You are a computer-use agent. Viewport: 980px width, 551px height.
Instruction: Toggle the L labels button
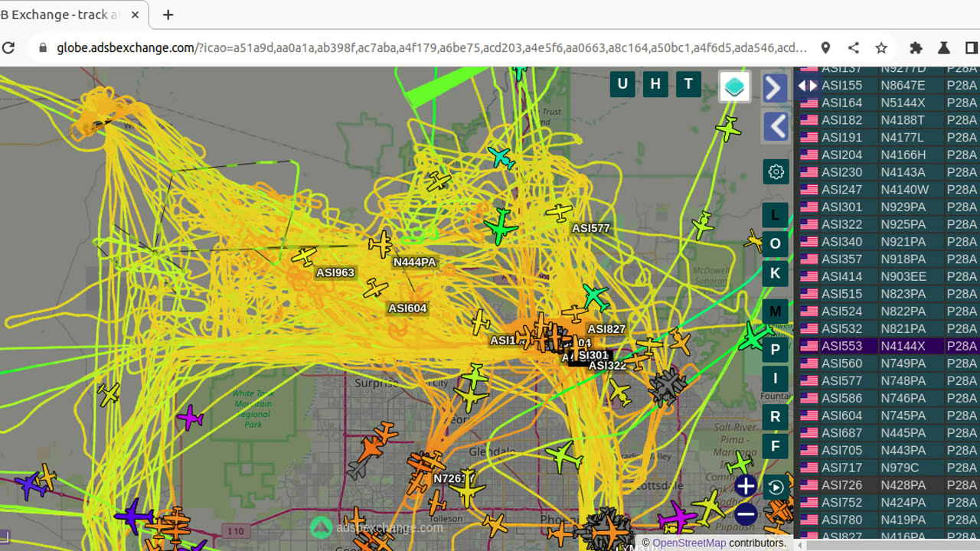(775, 215)
